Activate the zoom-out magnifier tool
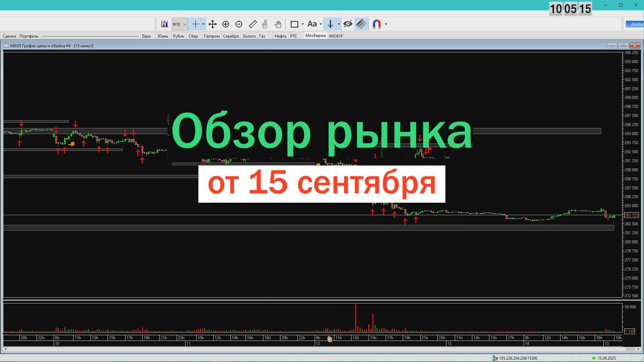 click(239, 24)
